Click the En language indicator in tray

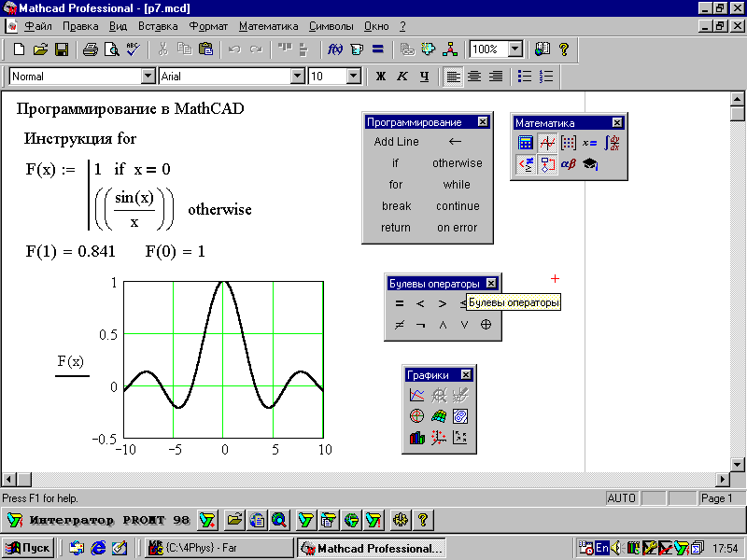[x=602, y=548]
